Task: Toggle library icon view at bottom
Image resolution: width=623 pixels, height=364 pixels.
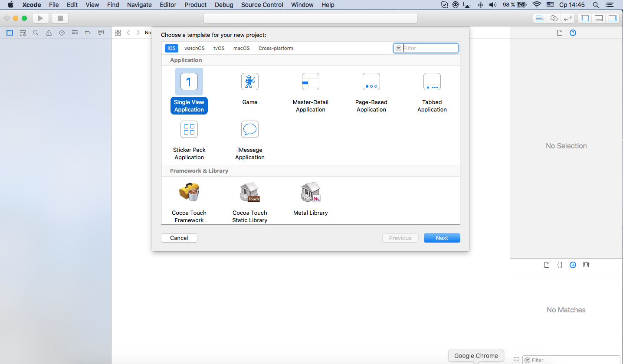Action: (x=516, y=360)
